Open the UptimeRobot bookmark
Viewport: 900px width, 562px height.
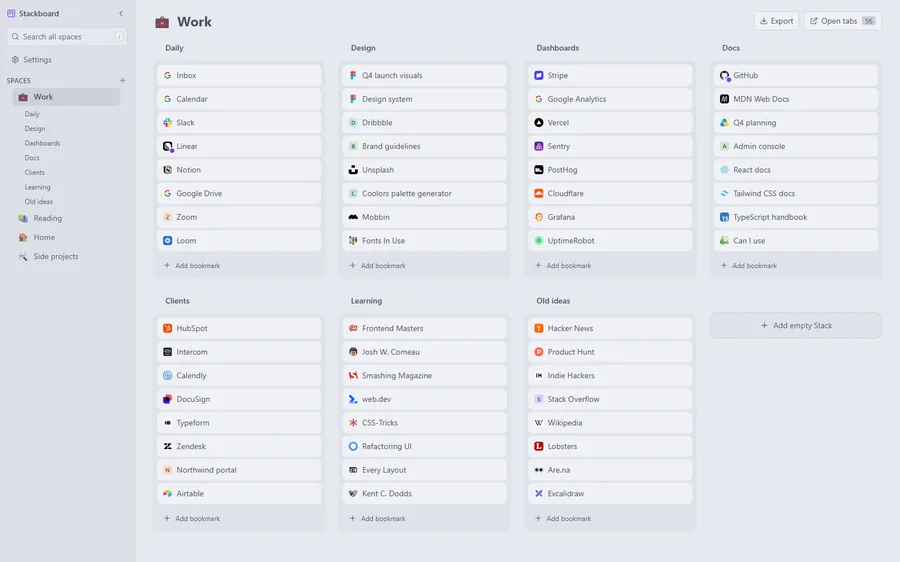pos(610,241)
